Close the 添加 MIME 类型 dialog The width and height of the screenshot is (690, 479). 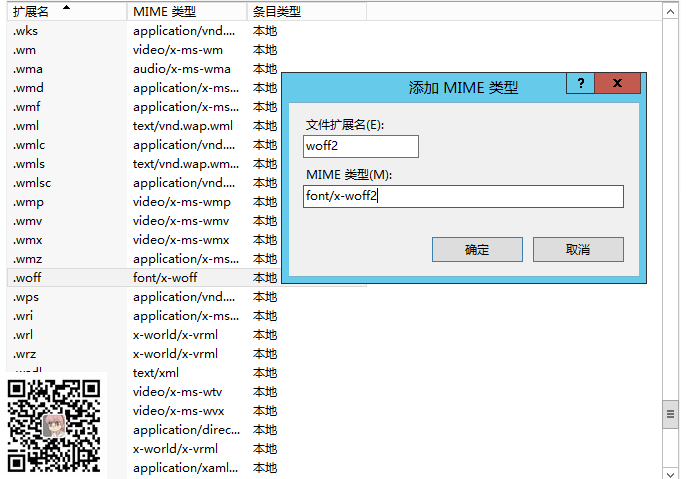[x=617, y=84]
